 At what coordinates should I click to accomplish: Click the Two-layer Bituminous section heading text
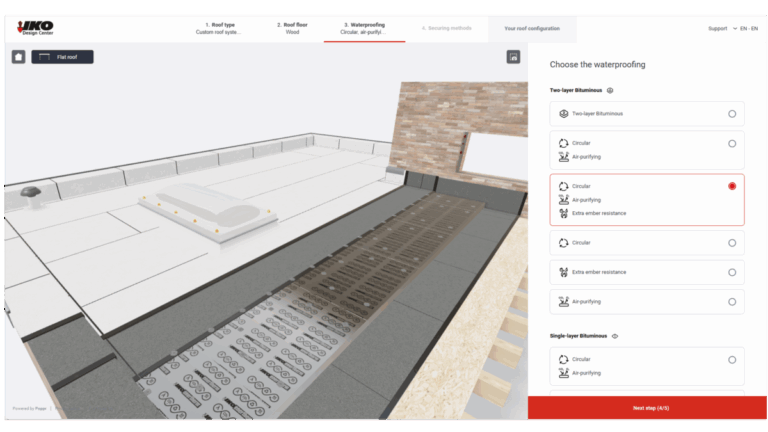coord(576,90)
